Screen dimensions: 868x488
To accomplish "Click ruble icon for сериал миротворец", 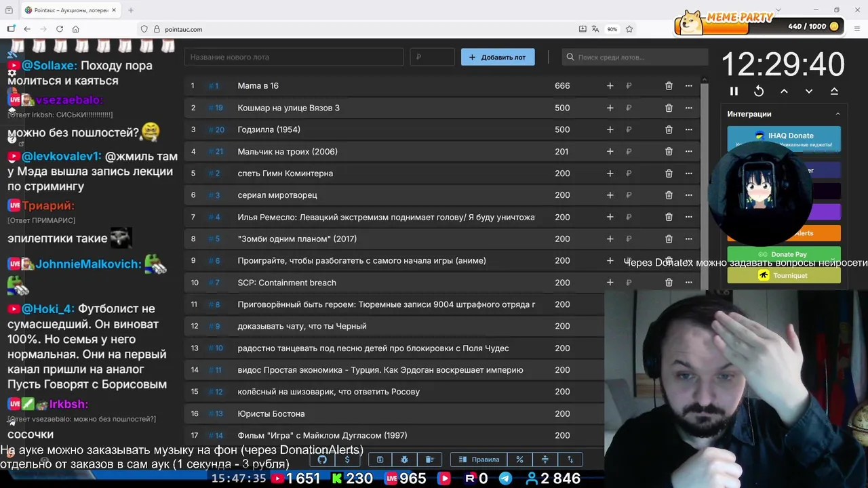I will 629,195.
